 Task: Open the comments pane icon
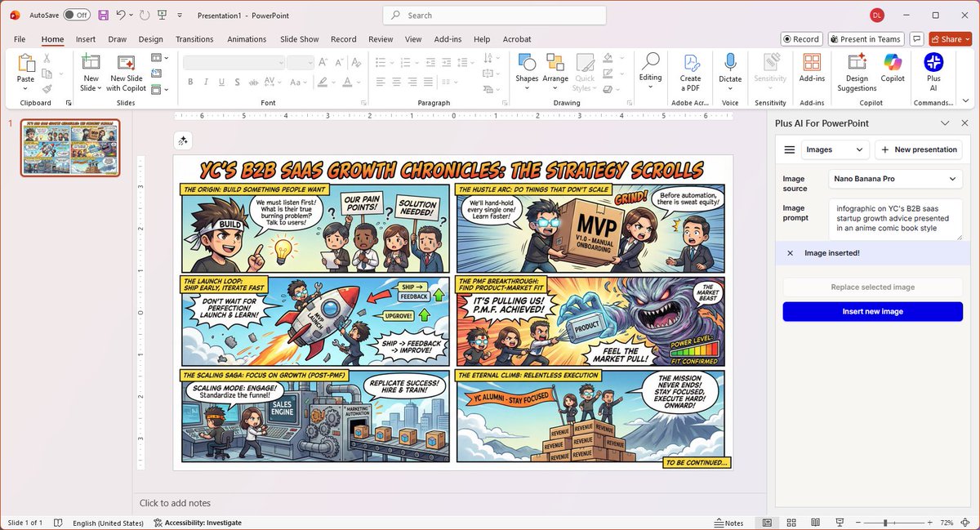[916, 38]
